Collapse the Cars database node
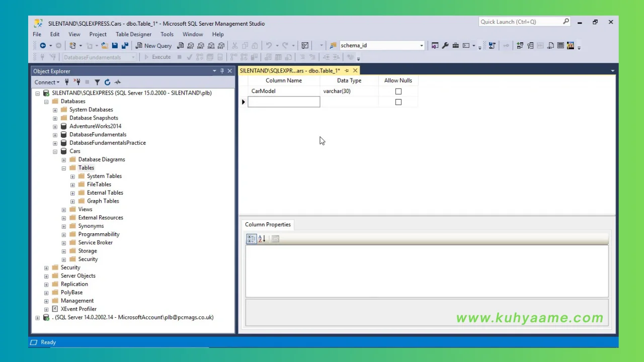 point(55,151)
